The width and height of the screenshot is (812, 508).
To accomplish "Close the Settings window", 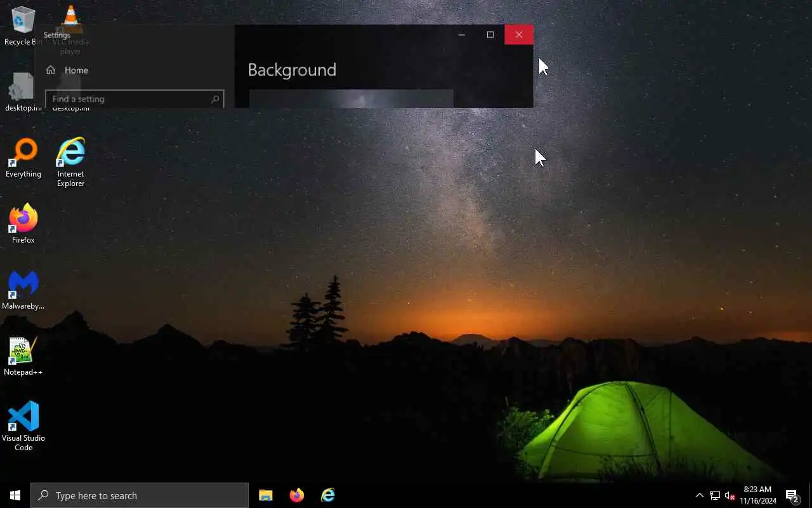I will [519, 35].
